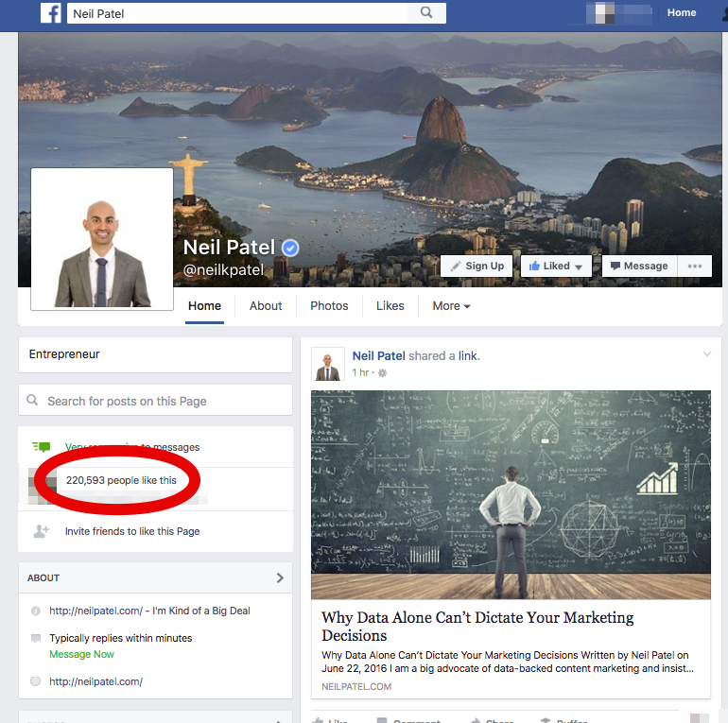Select the Home page tab

pos(204,306)
